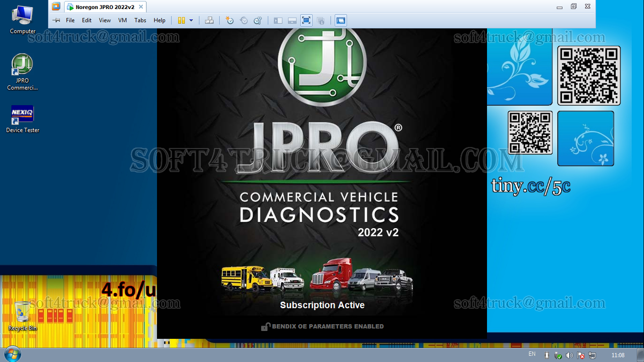Open the Tabs menu

[x=140, y=20]
